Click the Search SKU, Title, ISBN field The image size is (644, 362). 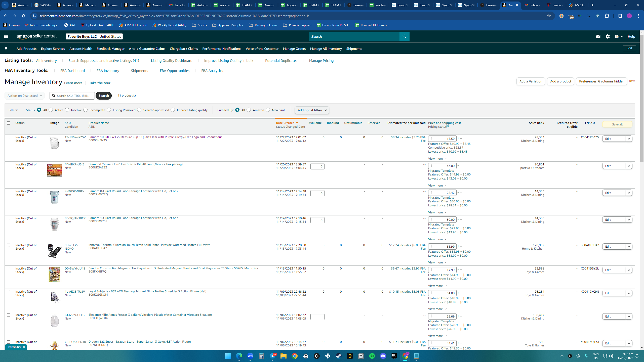pyautogui.click(x=72, y=96)
